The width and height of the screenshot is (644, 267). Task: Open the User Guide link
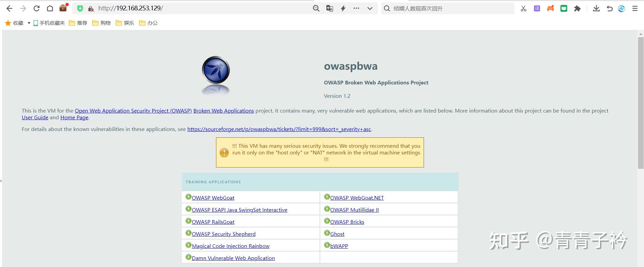click(35, 118)
